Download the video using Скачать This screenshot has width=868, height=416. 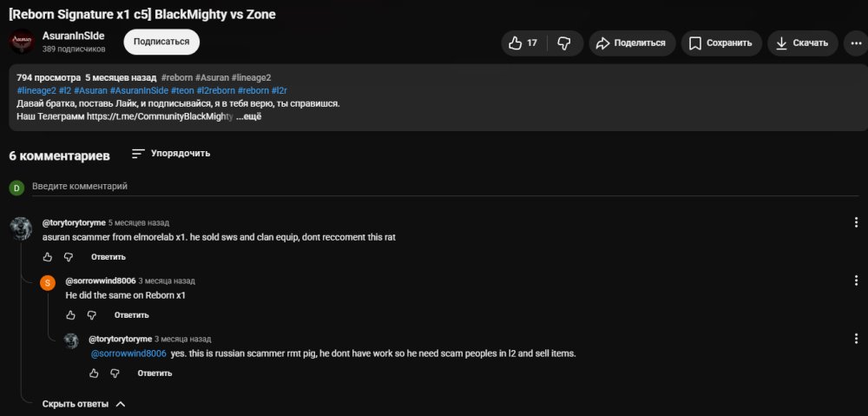(x=803, y=43)
